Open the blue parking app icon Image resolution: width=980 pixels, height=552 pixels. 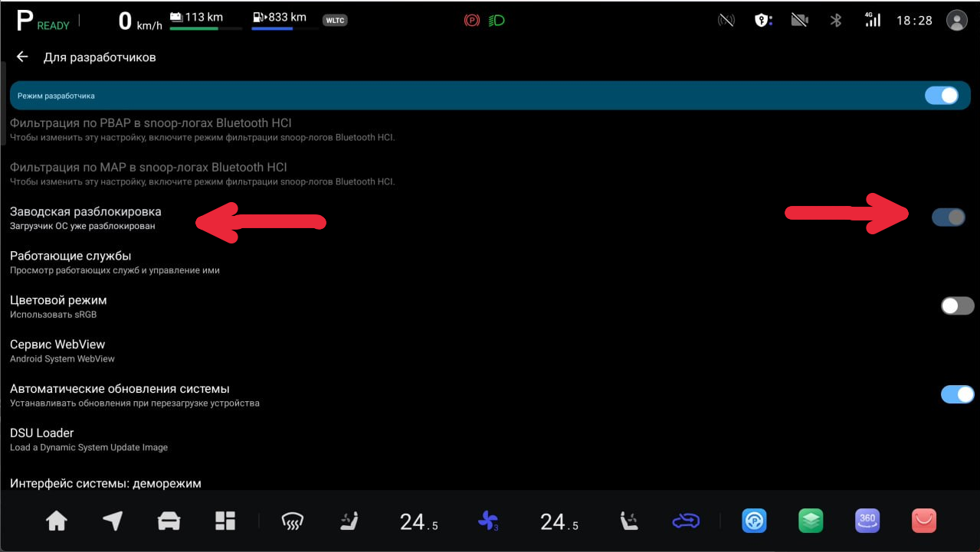[x=754, y=521]
